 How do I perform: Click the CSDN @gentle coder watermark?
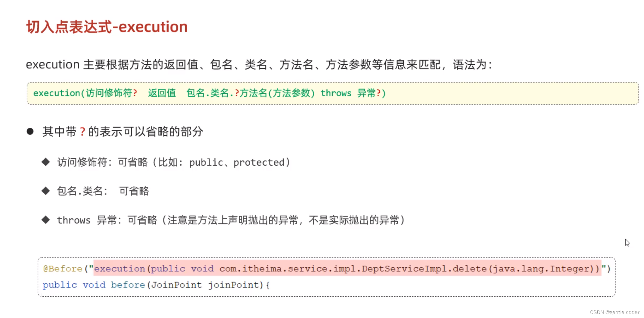point(614,312)
